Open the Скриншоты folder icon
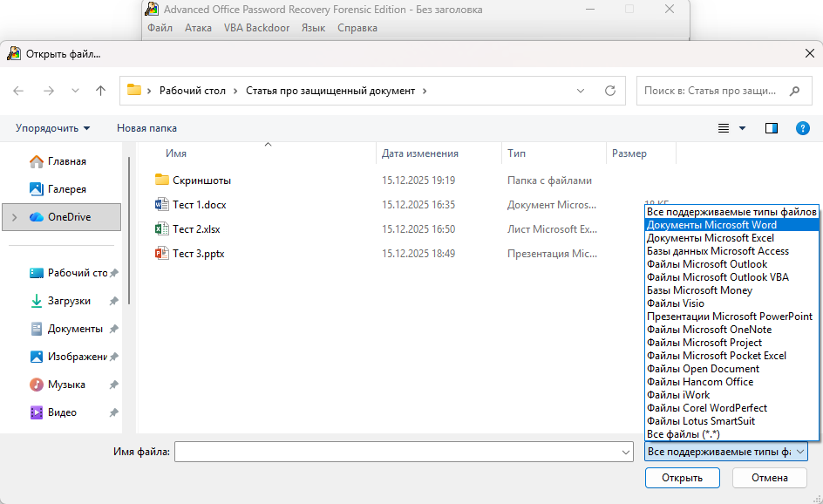The width and height of the screenshot is (823, 504). coord(161,180)
